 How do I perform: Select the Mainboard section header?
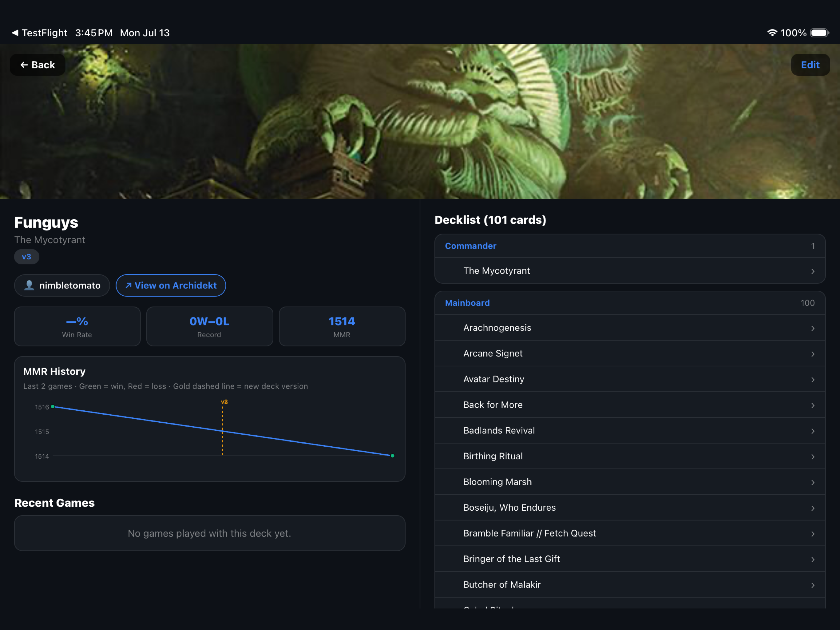tap(630, 303)
